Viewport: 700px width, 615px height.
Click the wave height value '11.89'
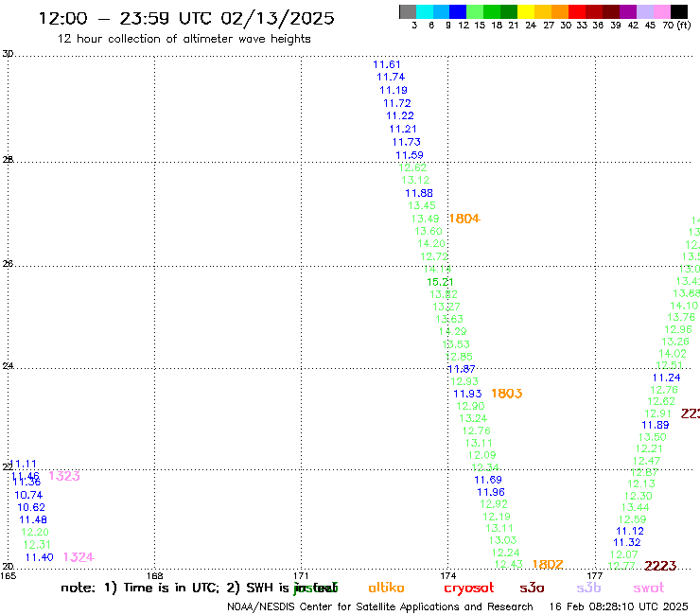656,425
